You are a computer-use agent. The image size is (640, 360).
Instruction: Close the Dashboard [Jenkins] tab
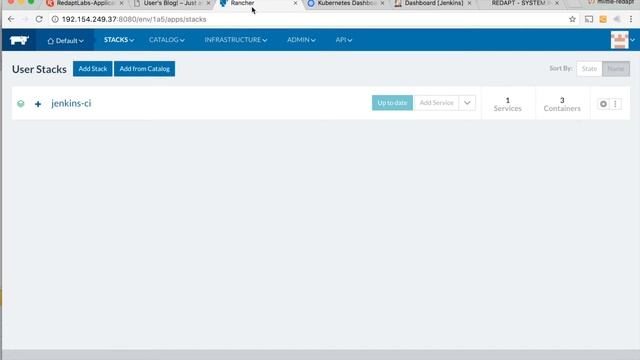click(469, 3)
